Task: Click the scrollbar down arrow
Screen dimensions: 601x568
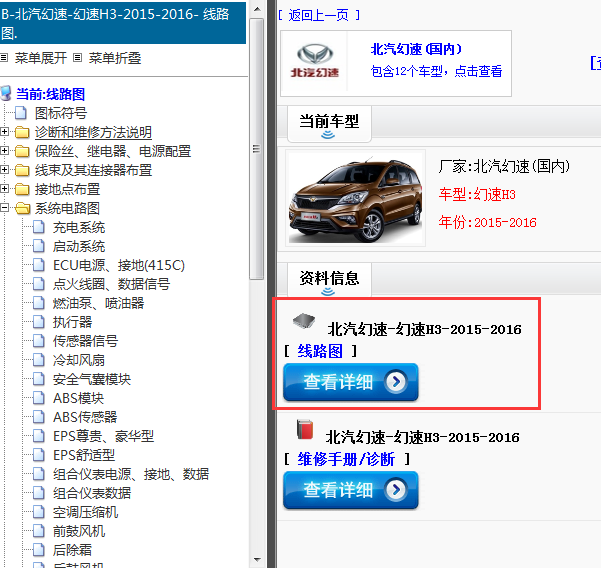Action: pos(257,560)
